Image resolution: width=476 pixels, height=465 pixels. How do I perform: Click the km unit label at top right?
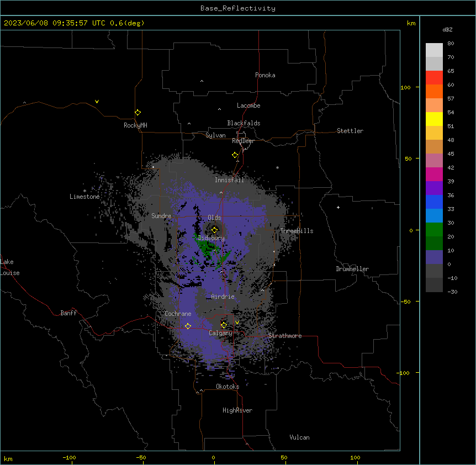[411, 23]
